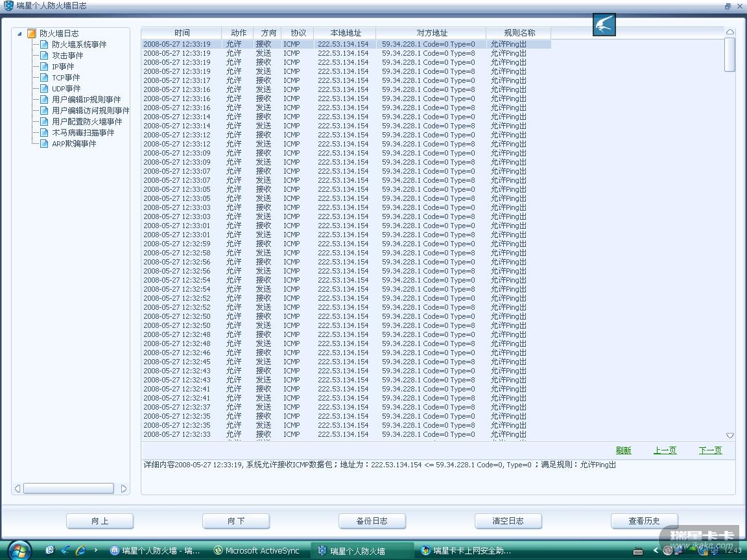Expand hidden system tray icons arrow
Screen dimensions: 747x560
tap(656, 550)
